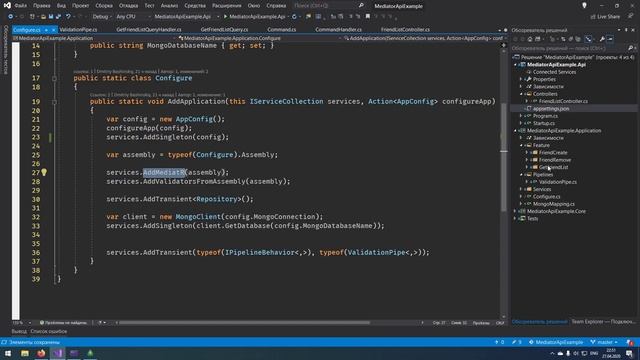The width and height of the screenshot is (640, 360).
Task: Click the editor horizontal scrollbar
Action: pos(244,323)
